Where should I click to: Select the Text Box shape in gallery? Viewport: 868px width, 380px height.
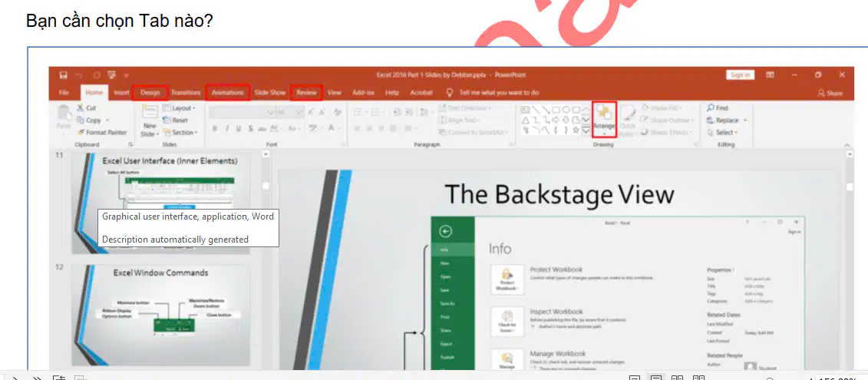click(526, 110)
